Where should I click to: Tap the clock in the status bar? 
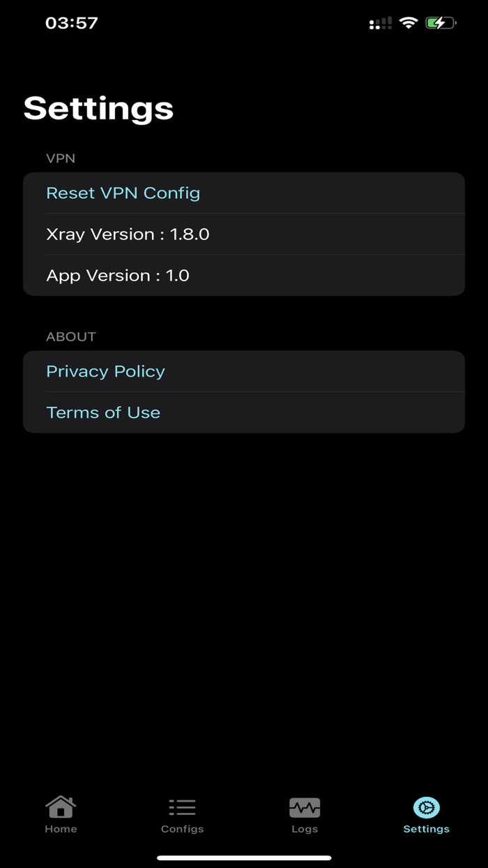72,22
